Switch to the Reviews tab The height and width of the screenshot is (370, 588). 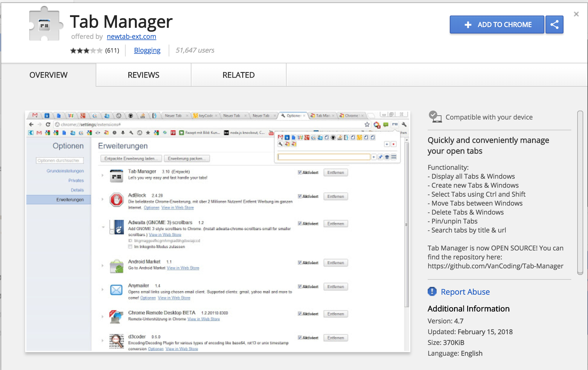143,75
